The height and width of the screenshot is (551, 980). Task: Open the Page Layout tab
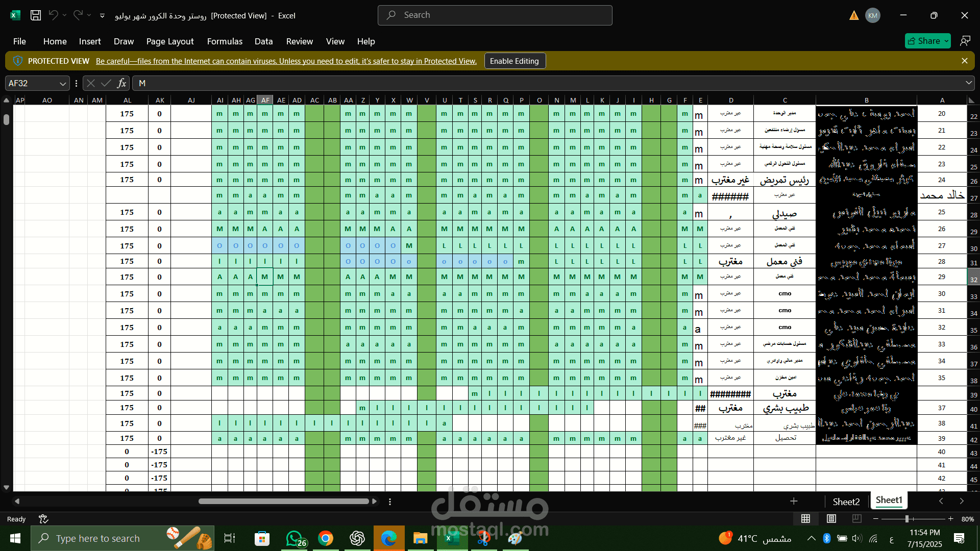pyautogui.click(x=170, y=41)
